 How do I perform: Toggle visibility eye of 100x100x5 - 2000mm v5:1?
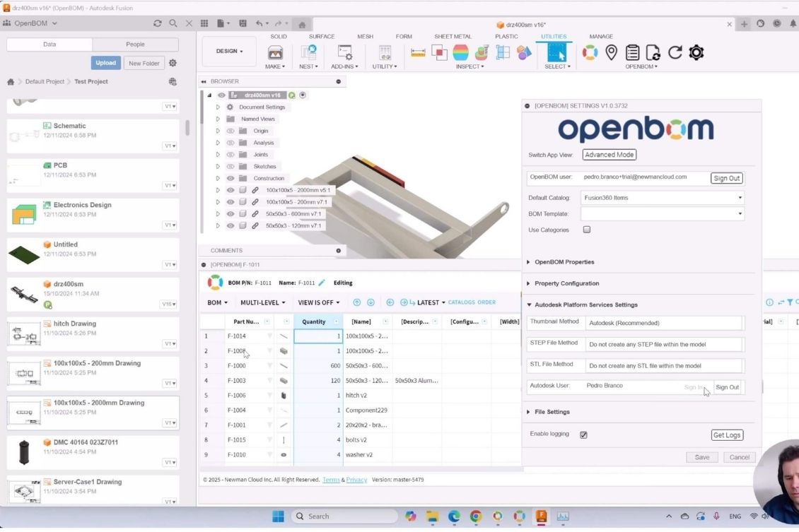coord(231,190)
